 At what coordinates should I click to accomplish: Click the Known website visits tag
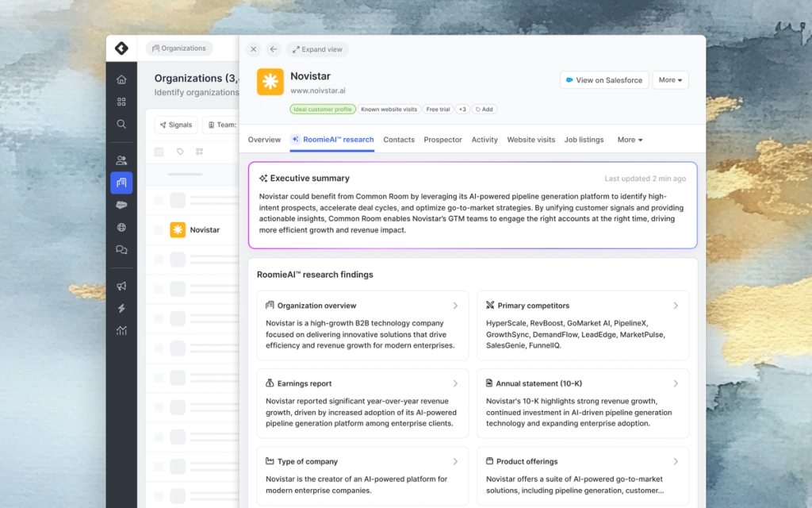pyautogui.click(x=389, y=110)
